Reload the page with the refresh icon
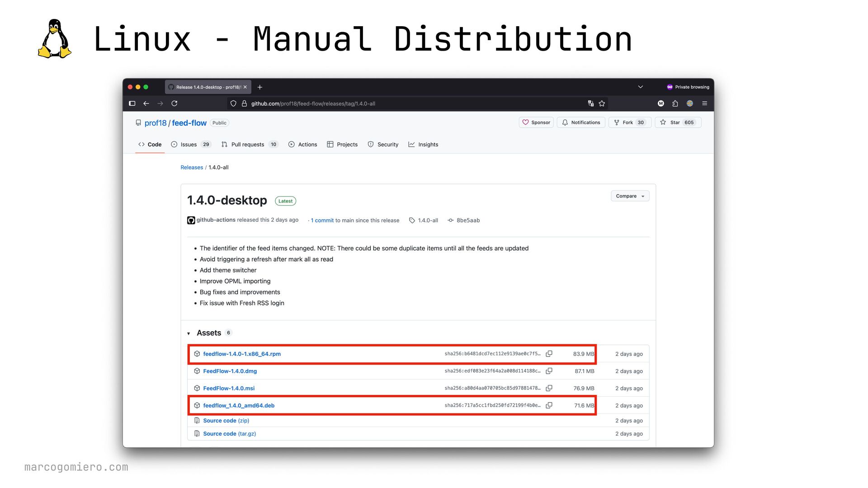This screenshot has height=488, width=868. (x=174, y=103)
